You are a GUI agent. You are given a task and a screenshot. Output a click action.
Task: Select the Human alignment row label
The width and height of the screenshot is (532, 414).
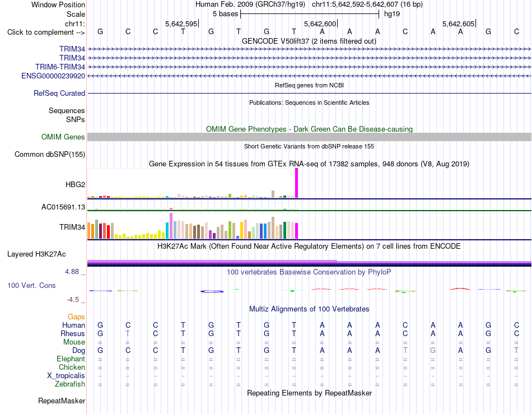tap(73, 325)
